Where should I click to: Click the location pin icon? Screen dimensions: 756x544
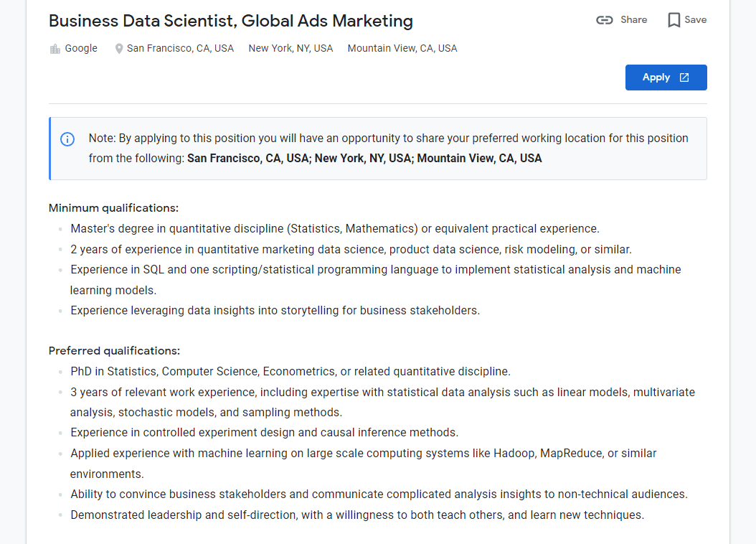[118, 48]
